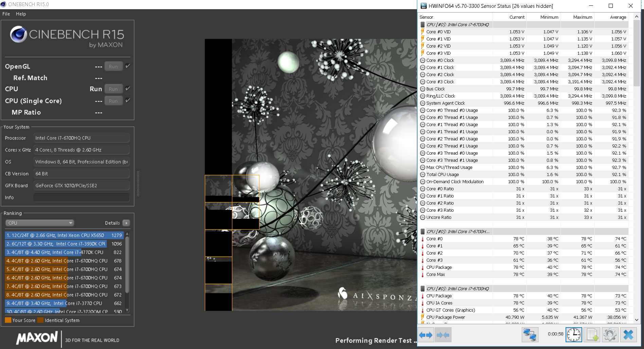Close sensors using the blue X icon
This screenshot has height=349, width=644.
coord(628,335)
